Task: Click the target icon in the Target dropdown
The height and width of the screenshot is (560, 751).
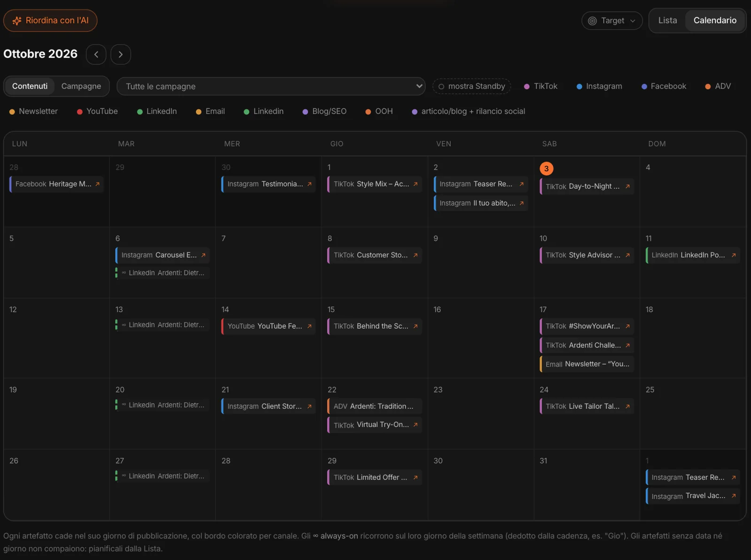Action: click(592, 21)
